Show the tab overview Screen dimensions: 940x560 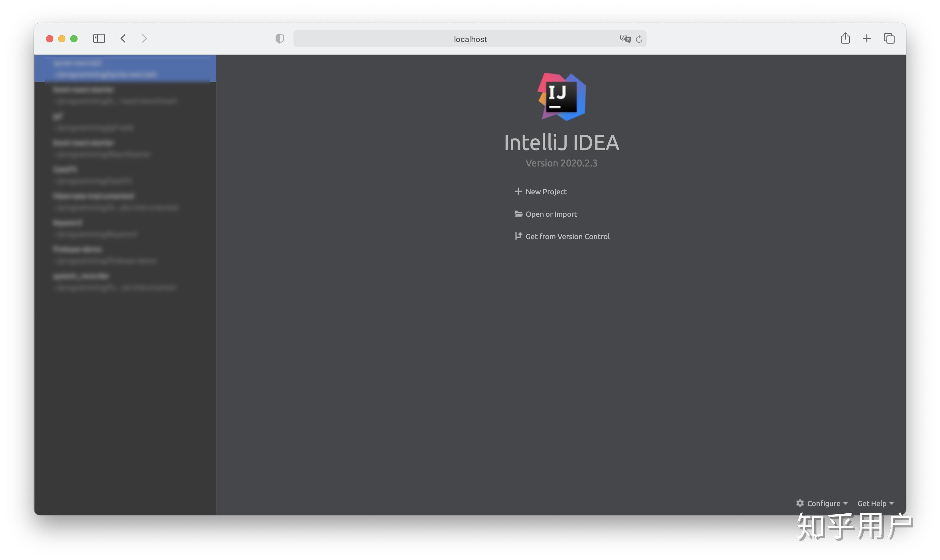(889, 38)
